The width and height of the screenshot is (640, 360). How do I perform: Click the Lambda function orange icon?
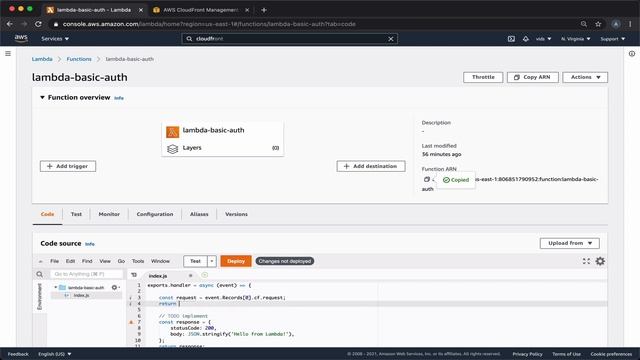pos(172,132)
